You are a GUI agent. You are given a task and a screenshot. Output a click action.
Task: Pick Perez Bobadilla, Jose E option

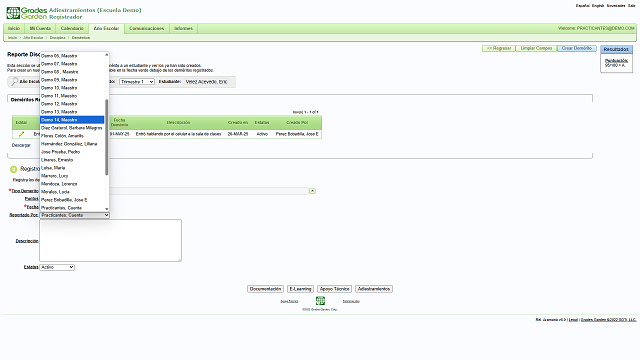click(72, 200)
